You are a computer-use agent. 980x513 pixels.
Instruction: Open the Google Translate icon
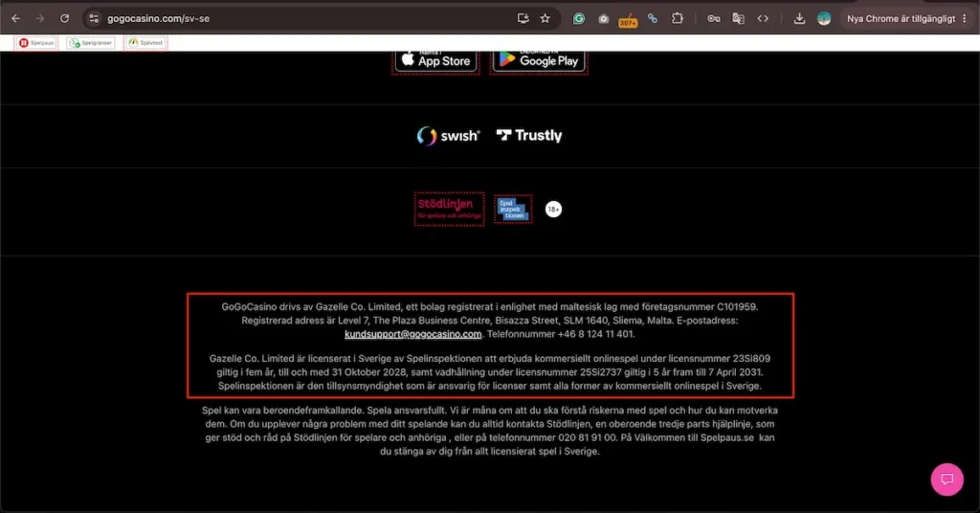click(x=738, y=19)
